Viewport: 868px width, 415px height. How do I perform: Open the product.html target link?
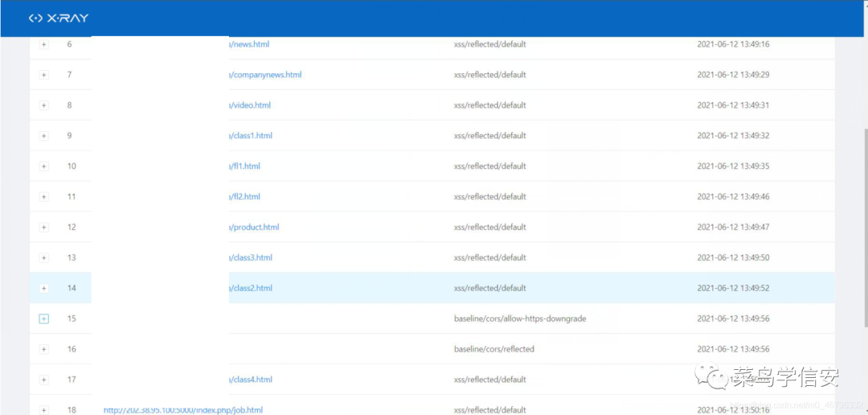[254, 227]
